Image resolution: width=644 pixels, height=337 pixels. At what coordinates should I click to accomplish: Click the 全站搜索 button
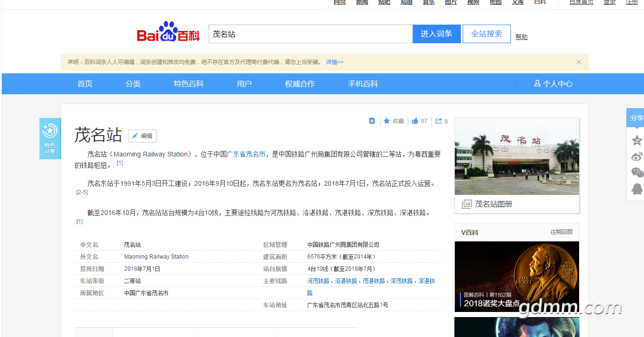click(487, 34)
